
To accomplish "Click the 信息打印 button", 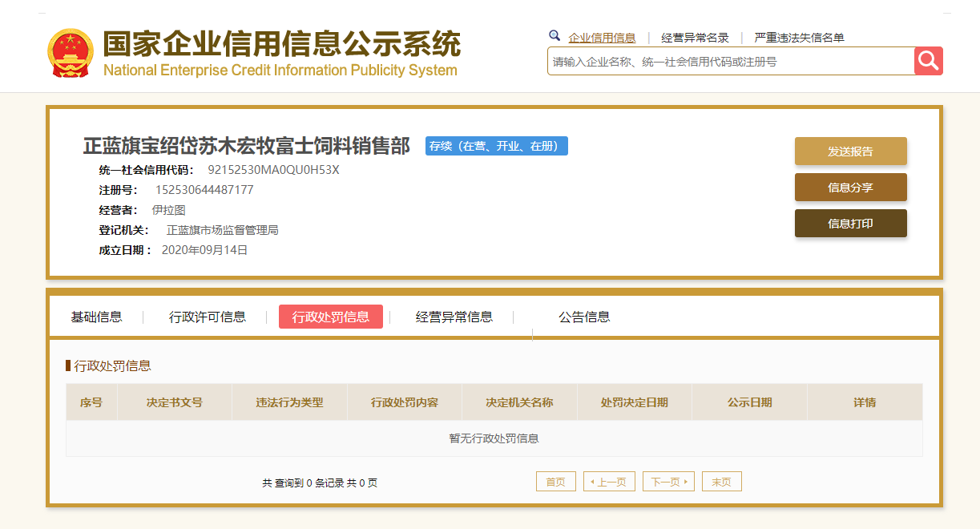I will (851, 223).
